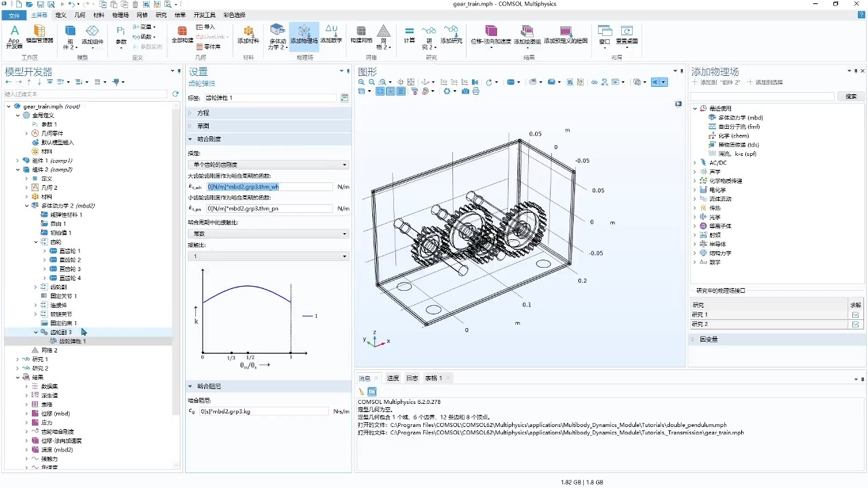The image size is (868, 488).
Task: Open 参数 ribbon button
Action: [x=121, y=35]
